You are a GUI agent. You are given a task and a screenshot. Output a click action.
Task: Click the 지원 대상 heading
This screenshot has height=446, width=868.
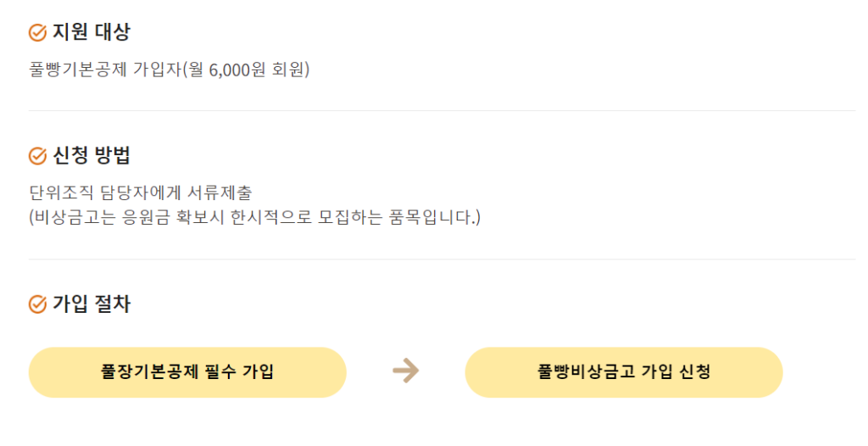91,32
